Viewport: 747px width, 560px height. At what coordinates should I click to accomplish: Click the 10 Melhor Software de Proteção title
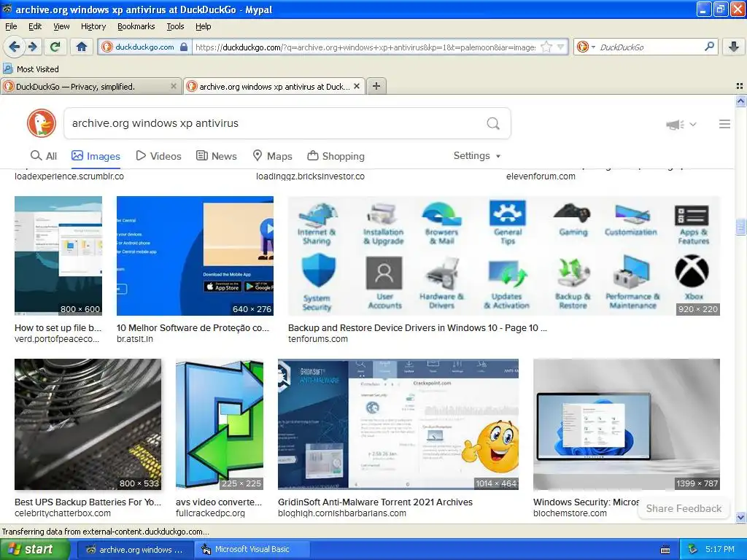click(x=193, y=327)
